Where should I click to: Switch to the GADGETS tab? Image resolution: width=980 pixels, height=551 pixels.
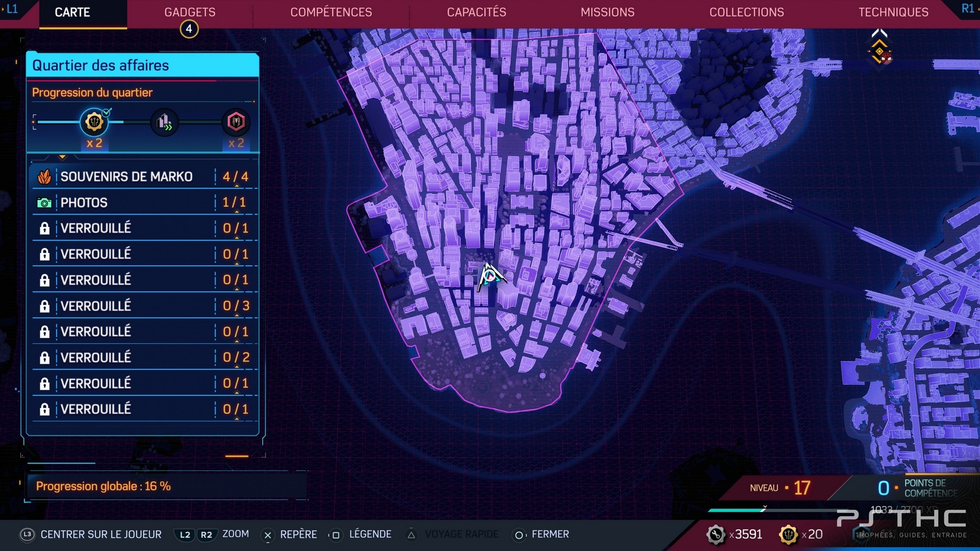[x=190, y=12]
